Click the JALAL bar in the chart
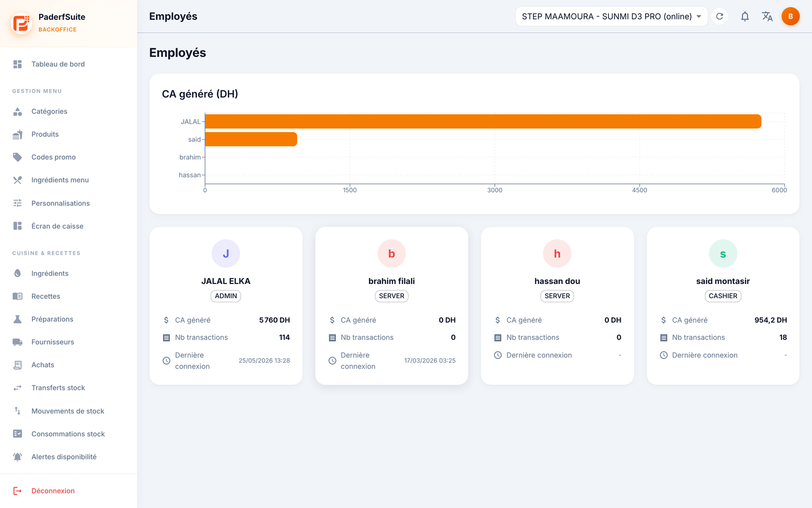This screenshot has height=508, width=812. point(483,121)
